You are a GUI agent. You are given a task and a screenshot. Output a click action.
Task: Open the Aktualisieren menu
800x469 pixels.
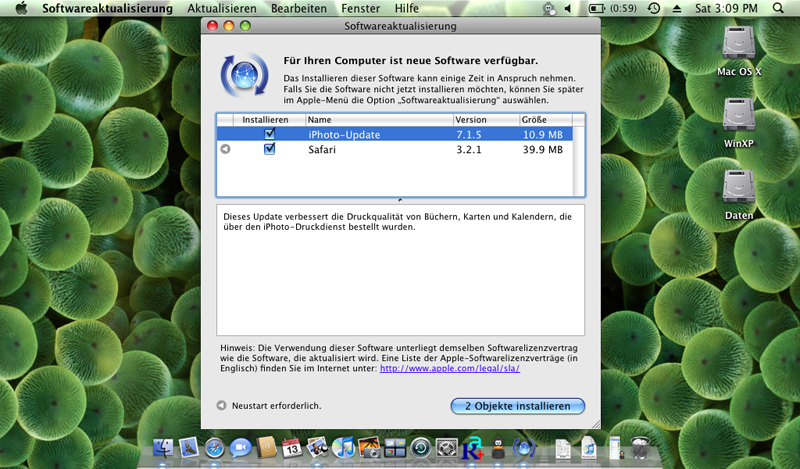(221, 8)
